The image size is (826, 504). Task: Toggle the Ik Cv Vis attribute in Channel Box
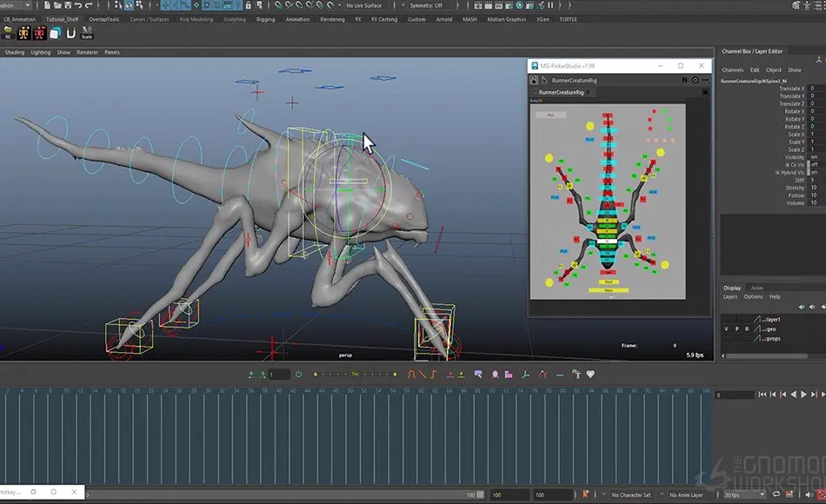click(x=814, y=165)
